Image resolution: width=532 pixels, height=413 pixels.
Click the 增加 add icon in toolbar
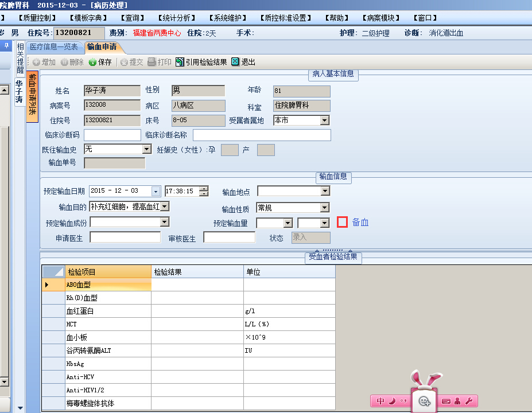36,62
